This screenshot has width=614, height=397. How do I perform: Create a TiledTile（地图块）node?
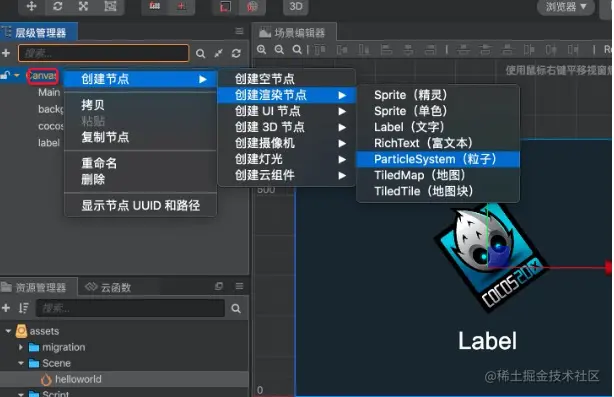(438, 191)
